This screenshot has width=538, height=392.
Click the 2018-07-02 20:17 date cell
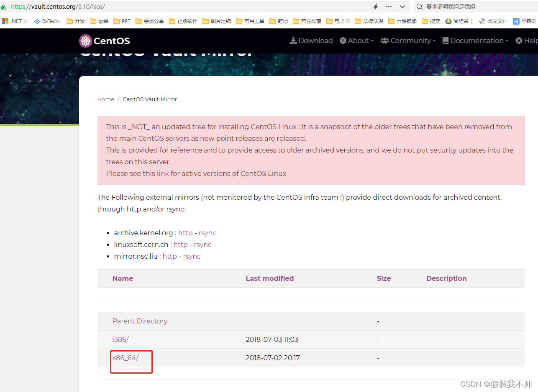tap(273, 358)
